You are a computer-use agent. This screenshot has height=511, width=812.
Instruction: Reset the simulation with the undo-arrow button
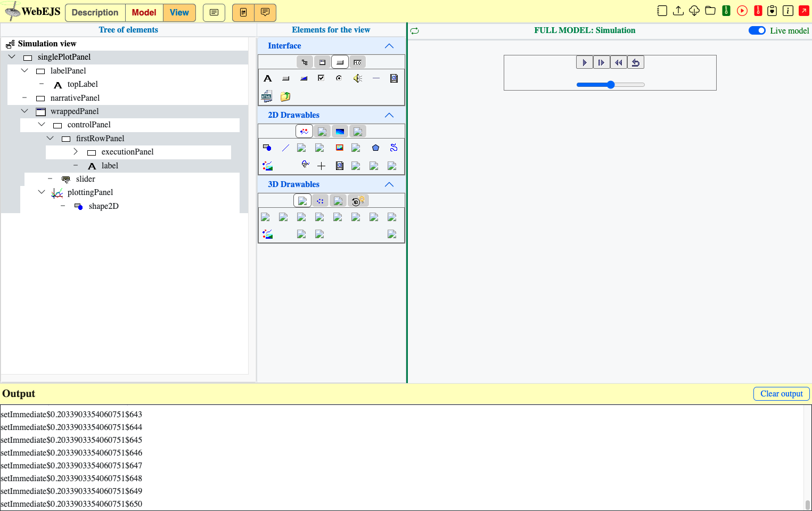coord(636,62)
